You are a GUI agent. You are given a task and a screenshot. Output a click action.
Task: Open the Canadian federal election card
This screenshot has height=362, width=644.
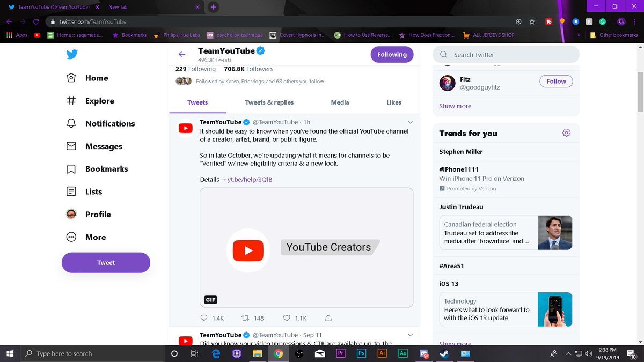tap(506, 233)
